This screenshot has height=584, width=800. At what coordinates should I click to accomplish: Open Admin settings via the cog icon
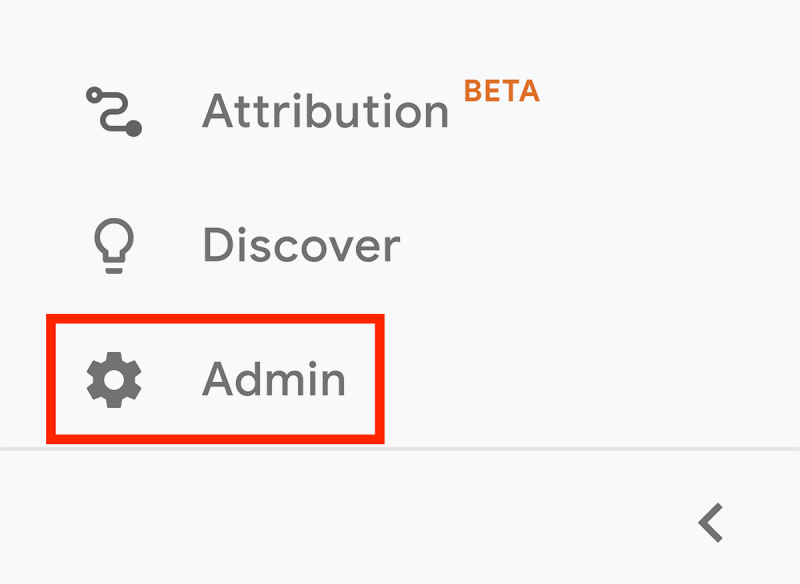pyautogui.click(x=114, y=380)
